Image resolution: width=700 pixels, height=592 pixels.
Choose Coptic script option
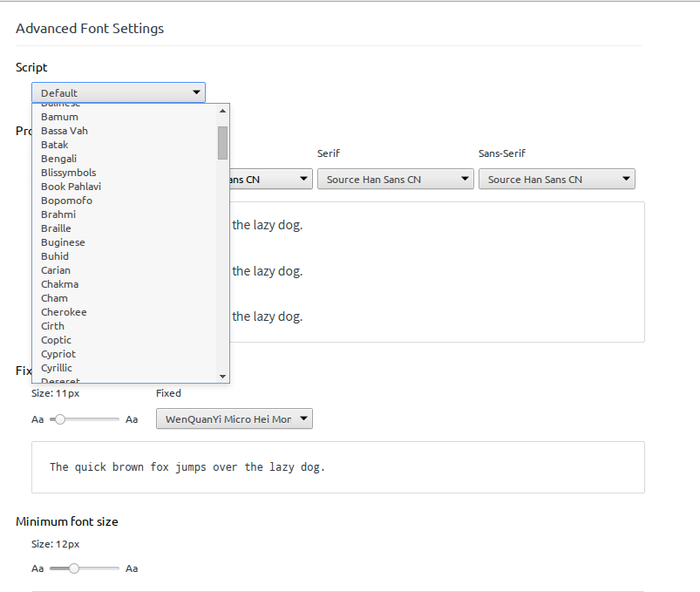[x=56, y=340]
